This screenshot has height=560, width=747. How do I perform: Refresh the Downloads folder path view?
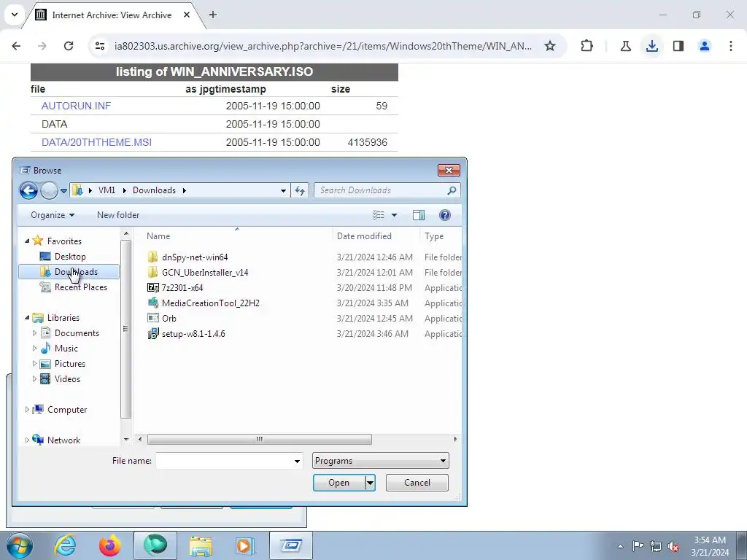pyautogui.click(x=300, y=190)
